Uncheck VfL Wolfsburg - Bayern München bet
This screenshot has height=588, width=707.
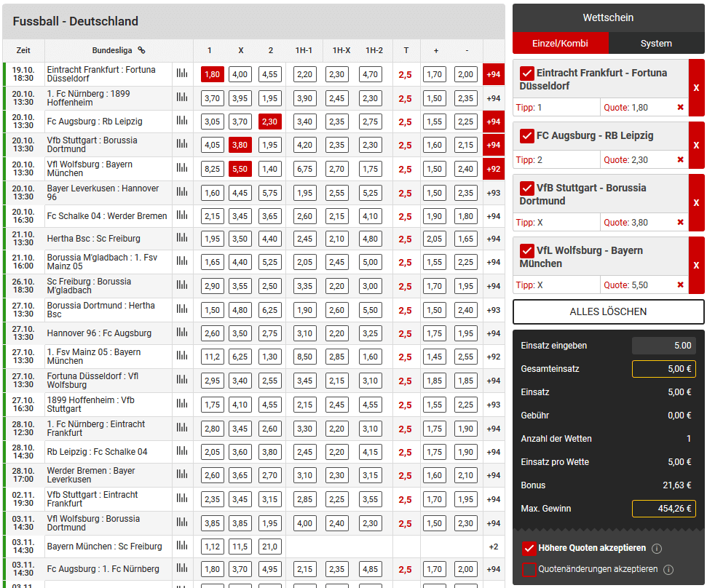pyautogui.click(x=526, y=250)
